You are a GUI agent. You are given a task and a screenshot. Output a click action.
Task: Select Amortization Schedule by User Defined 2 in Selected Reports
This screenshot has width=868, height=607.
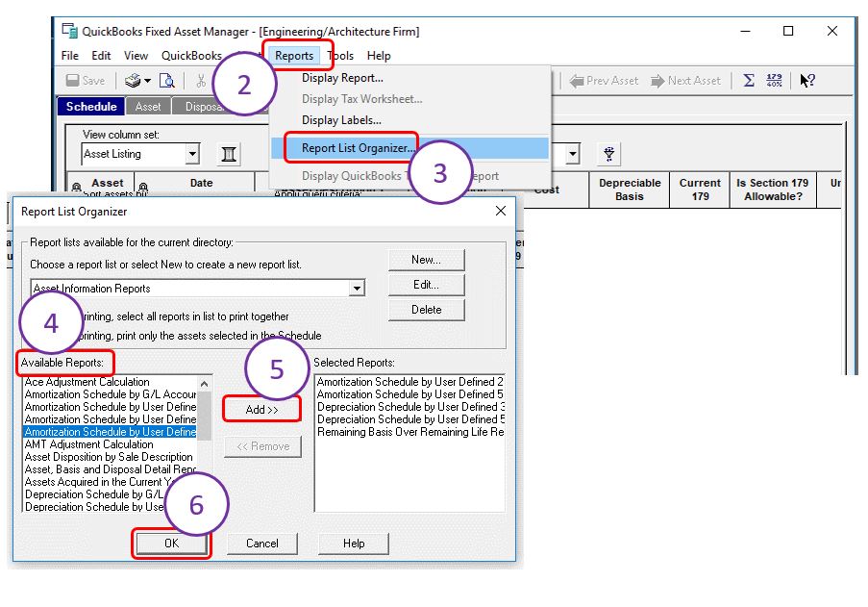click(409, 382)
